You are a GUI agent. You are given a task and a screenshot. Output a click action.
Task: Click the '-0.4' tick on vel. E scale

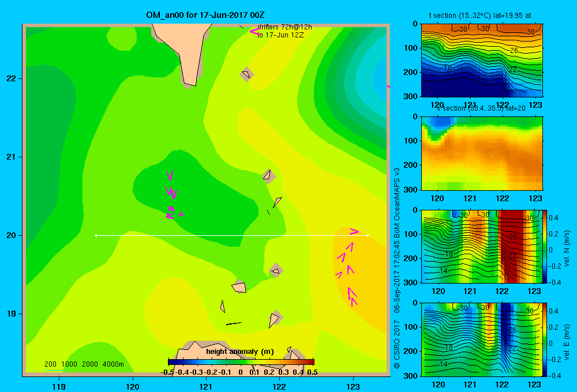(x=554, y=375)
